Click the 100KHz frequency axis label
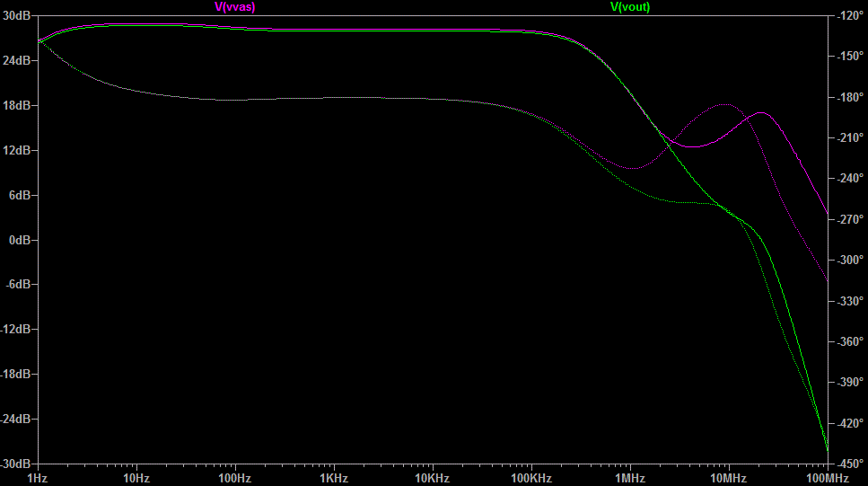 531,478
